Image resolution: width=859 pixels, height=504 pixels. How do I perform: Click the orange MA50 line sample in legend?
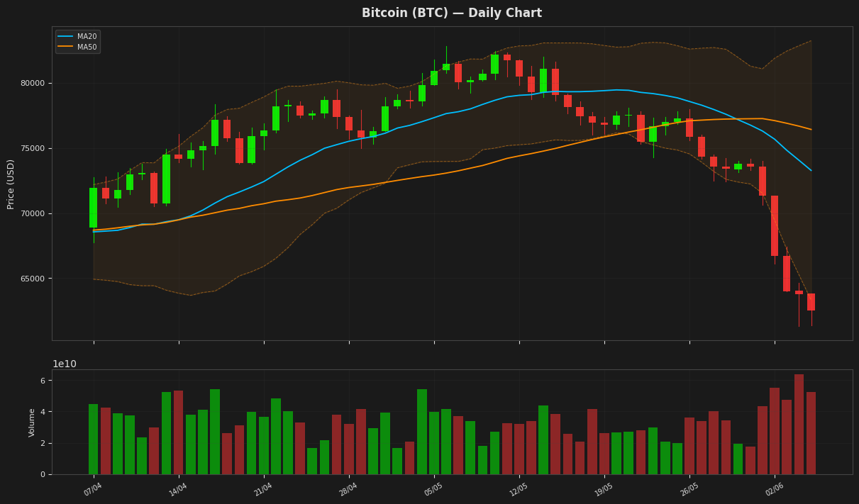point(66,47)
